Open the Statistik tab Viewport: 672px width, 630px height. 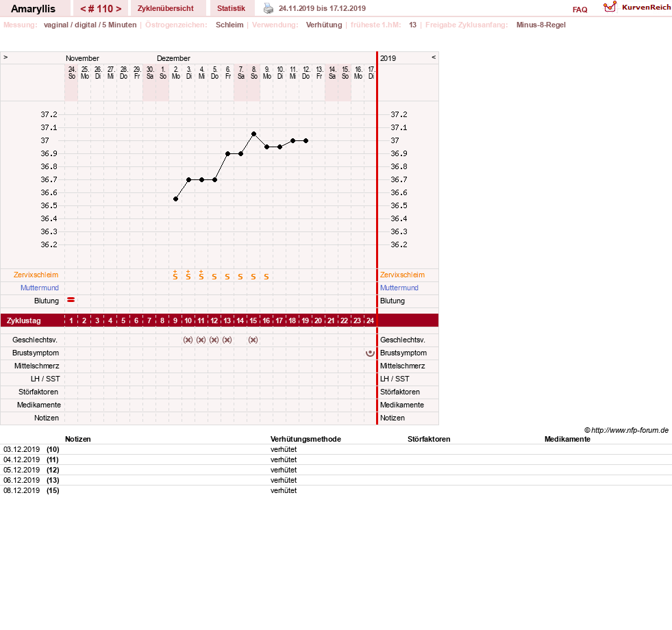click(x=231, y=9)
